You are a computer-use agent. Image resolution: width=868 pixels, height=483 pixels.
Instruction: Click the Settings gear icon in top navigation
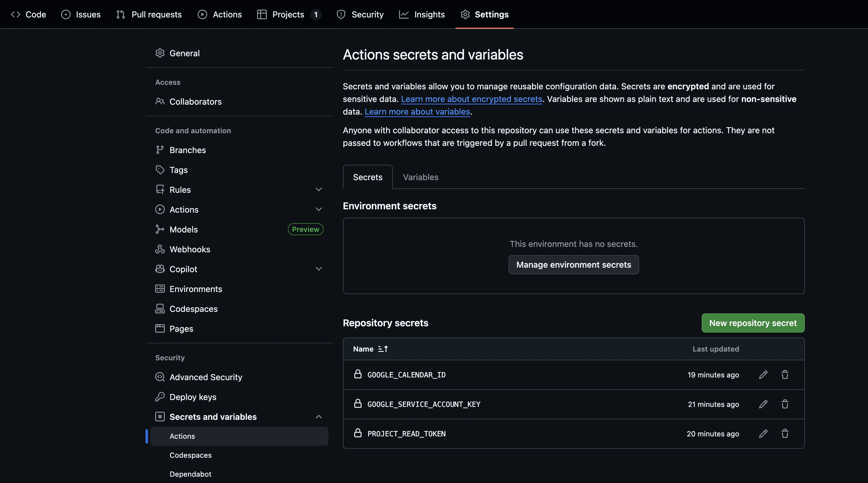pyautogui.click(x=465, y=14)
